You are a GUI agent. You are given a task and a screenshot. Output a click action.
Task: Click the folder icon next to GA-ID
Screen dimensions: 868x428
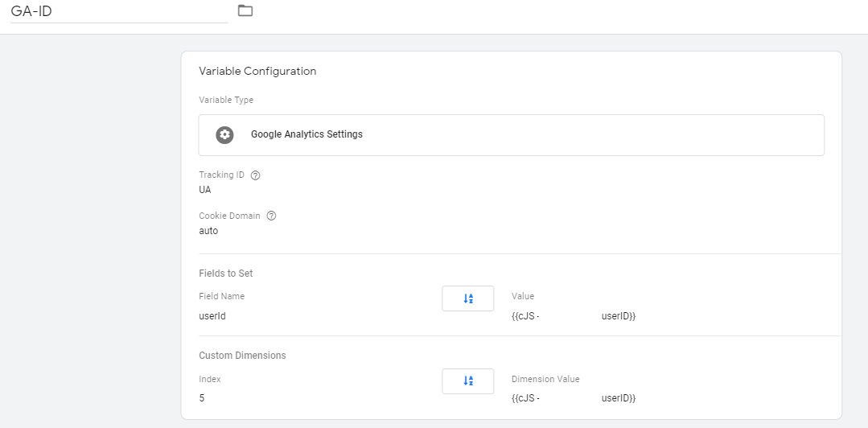click(245, 10)
